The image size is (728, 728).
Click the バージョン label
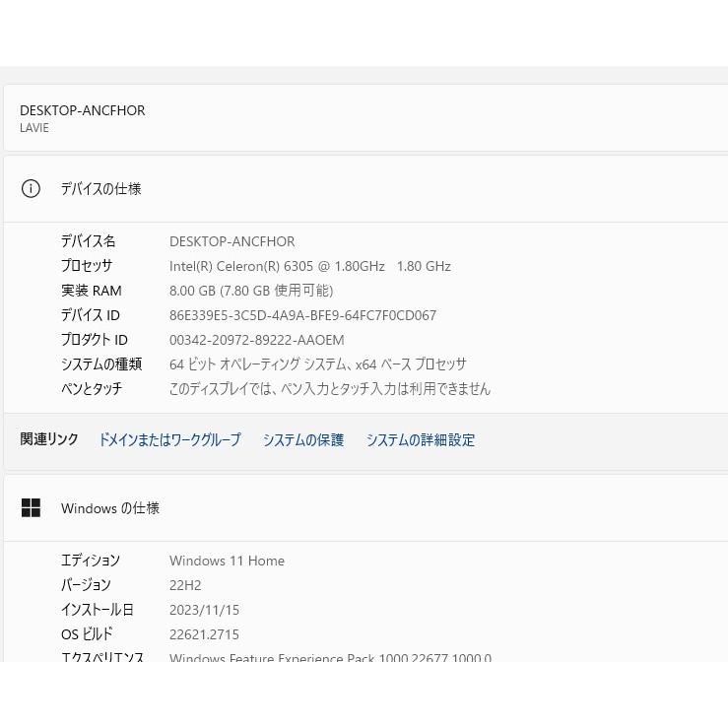click(x=86, y=584)
